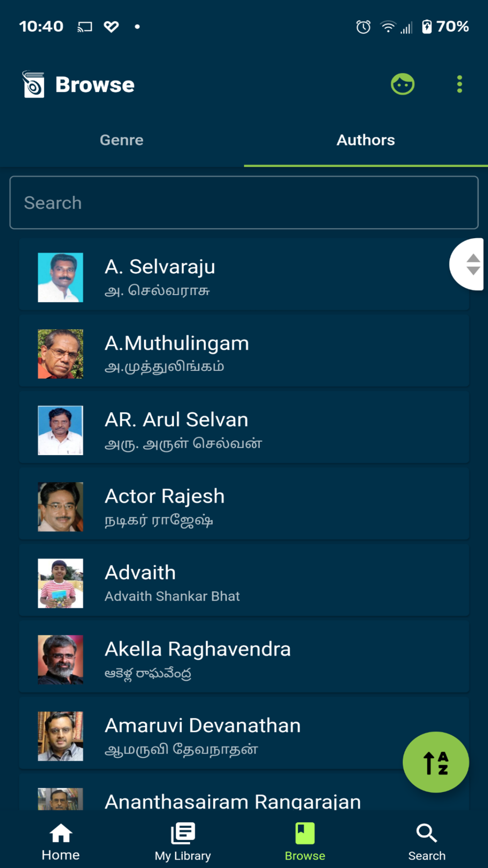Toggle A-Z sort order button

pyautogui.click(x=436, y=762)
